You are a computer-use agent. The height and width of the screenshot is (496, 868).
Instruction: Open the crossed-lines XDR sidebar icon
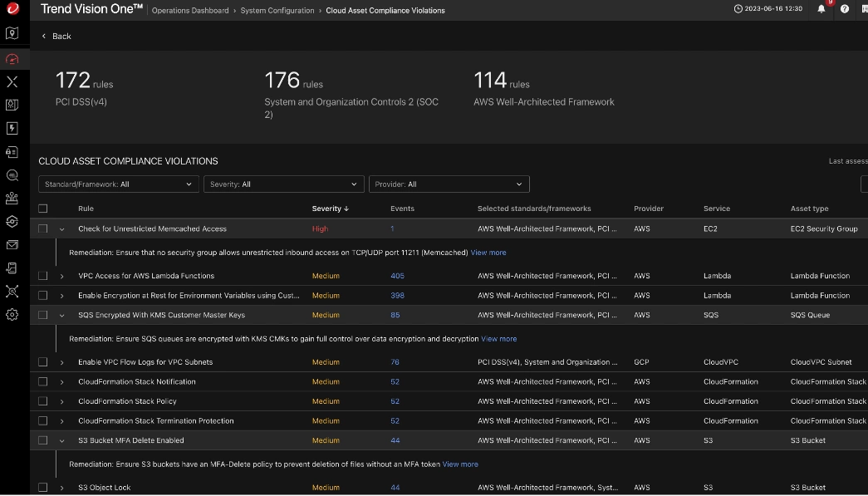[12, 82]
